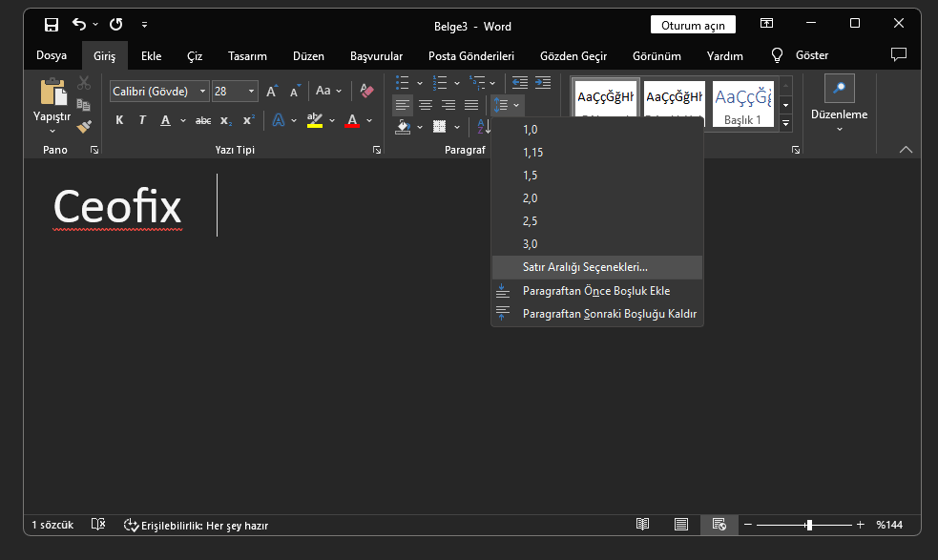This screenshot has height=560, width=938.
Task: Apply red font color
Action: pyautogui.click(x=352, y=120)
